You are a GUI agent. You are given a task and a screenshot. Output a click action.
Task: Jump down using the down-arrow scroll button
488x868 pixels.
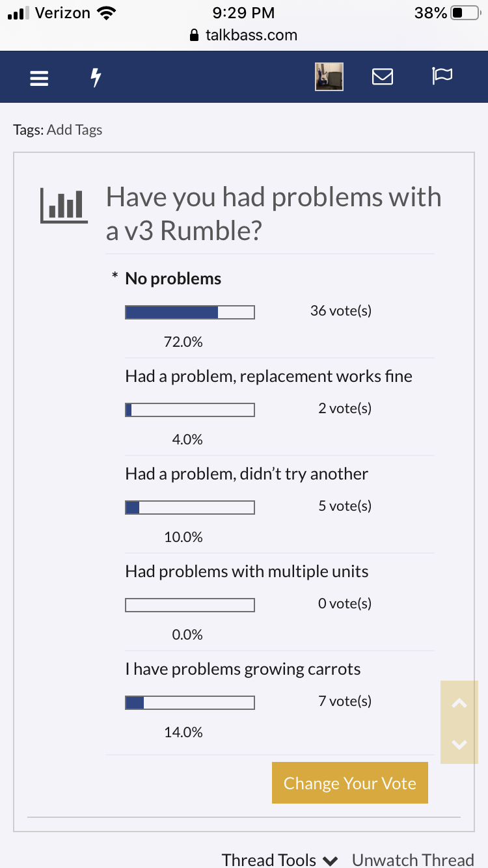point(459,744)
